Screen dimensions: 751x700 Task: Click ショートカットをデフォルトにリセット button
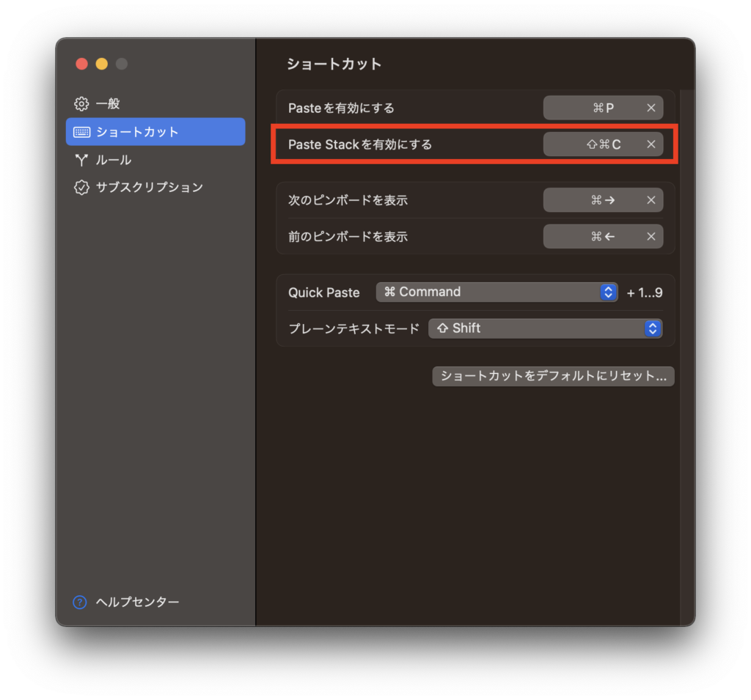553,376
